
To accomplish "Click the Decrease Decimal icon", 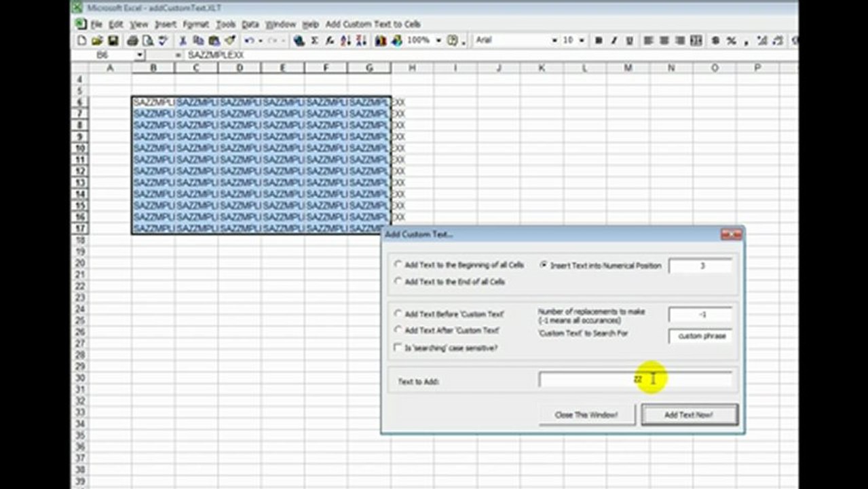I will (779, 41).
